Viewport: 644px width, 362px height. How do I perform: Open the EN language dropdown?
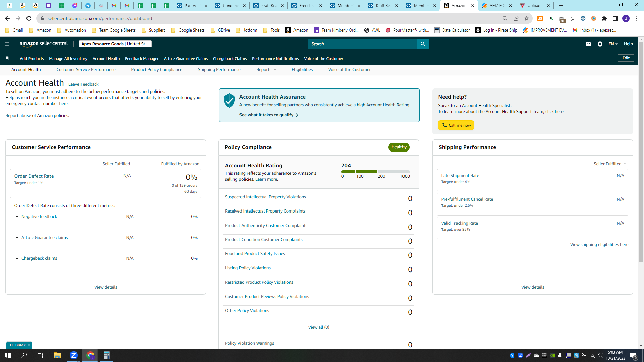613,44
